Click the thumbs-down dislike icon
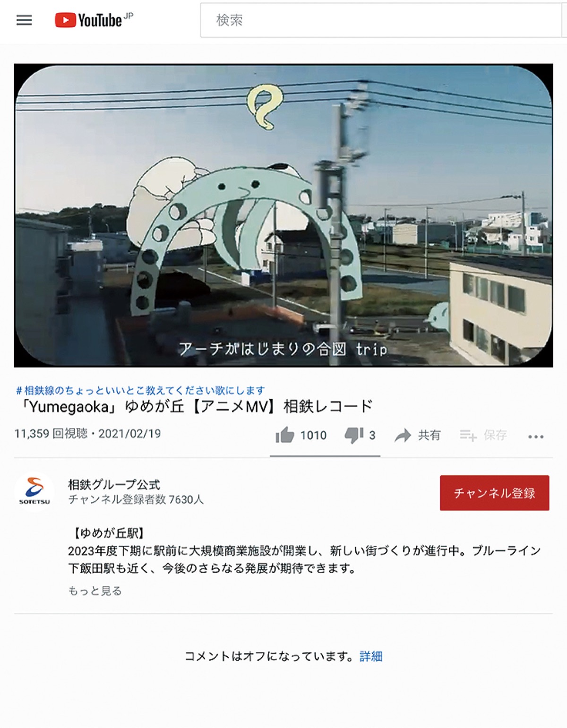The width and height of the screenshot is (567, 728). click(x=354, y=435)
